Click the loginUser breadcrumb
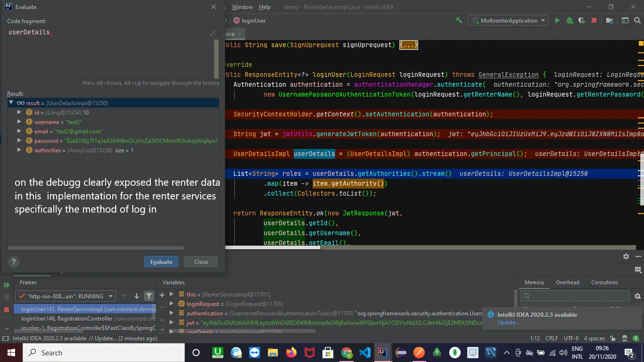 tap(249, 20)
